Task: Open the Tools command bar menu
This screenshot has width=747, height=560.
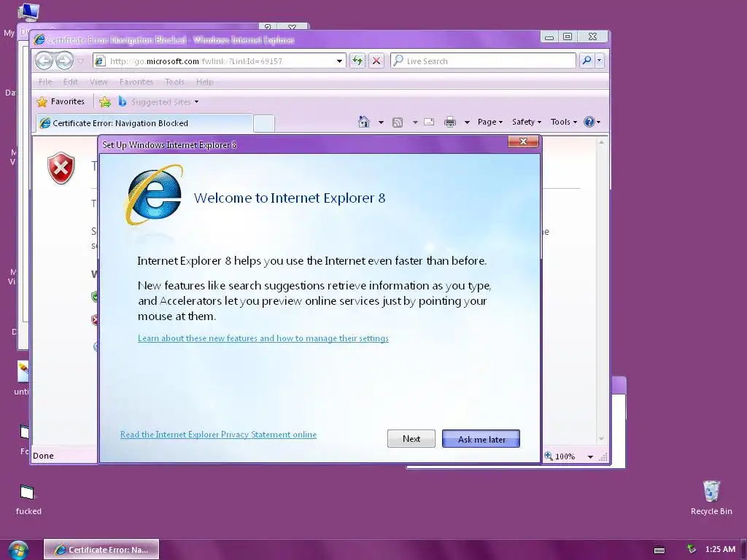Action: [x=564, y=122]
